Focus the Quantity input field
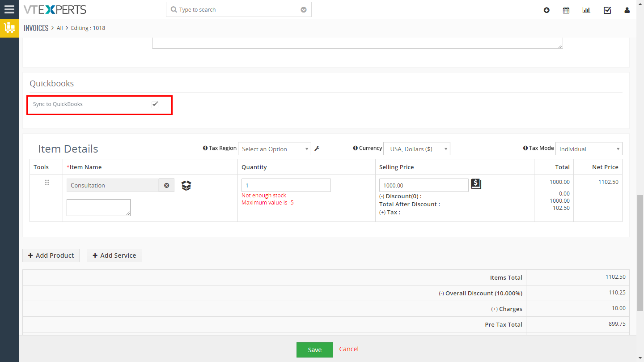Image resolution: width=644 pixels, height=362 pixels. pos(286,185)
